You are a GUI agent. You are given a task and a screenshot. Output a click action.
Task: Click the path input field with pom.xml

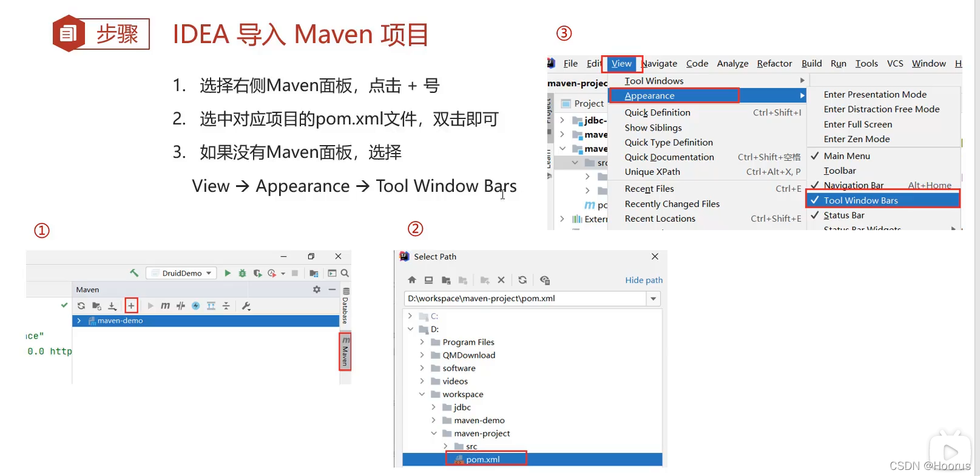pos(525,299)
